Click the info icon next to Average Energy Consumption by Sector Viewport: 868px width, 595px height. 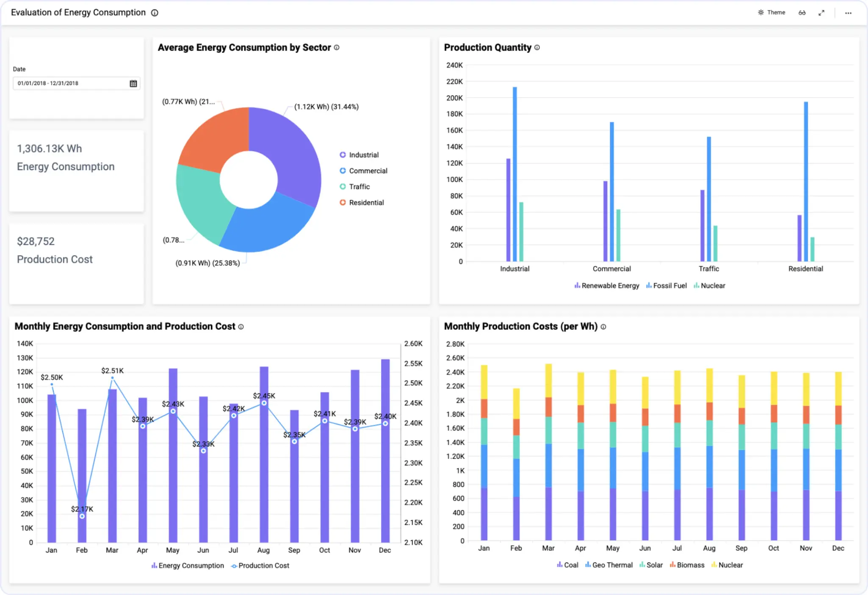coord(337,48)
